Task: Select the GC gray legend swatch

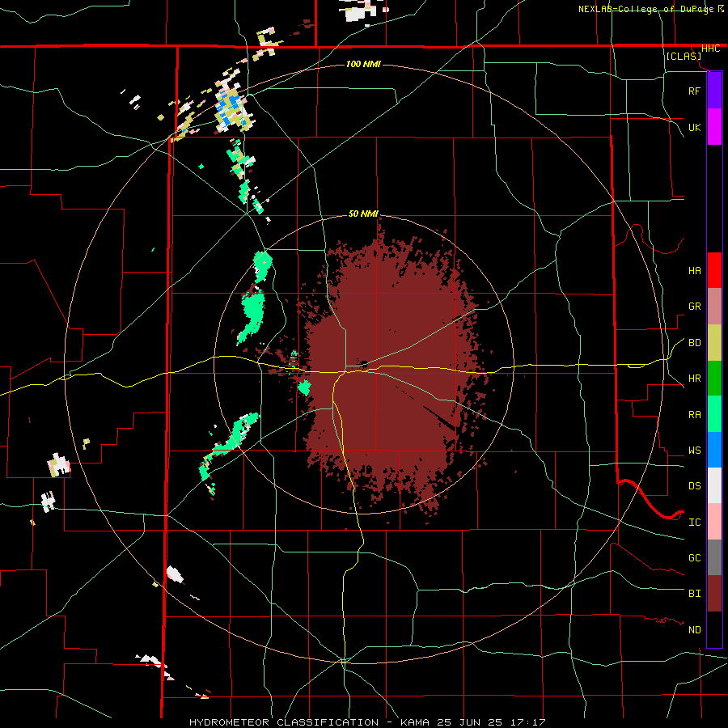Action: pyautogui.click(x=714, y=557)
